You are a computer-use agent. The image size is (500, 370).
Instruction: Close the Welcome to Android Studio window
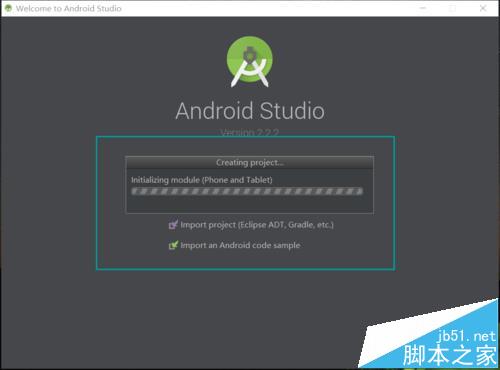coord(483,8)
